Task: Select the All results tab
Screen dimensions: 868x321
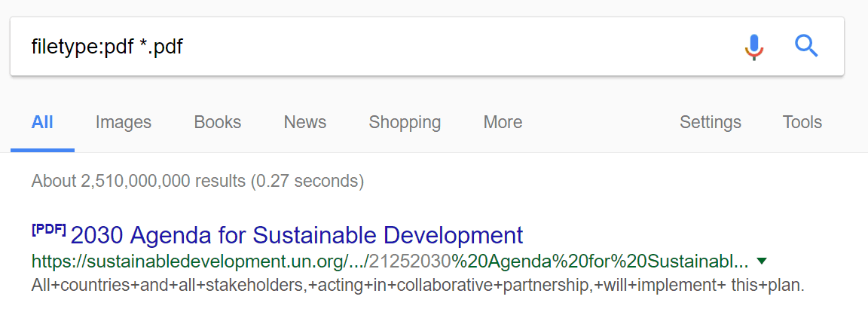Action: click(43, 122)
